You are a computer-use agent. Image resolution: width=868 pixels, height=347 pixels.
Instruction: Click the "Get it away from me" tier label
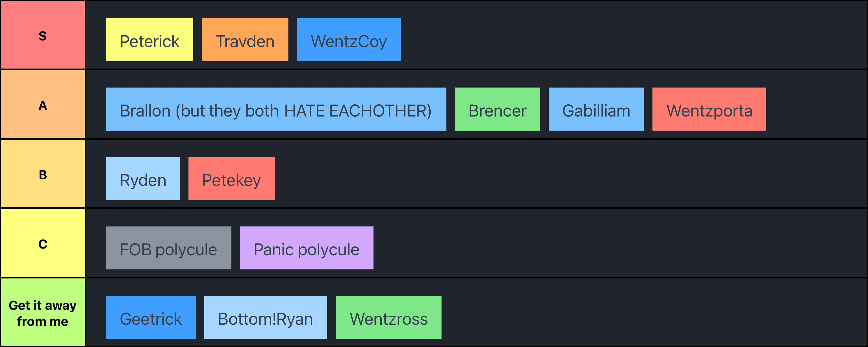coord(43,312)
